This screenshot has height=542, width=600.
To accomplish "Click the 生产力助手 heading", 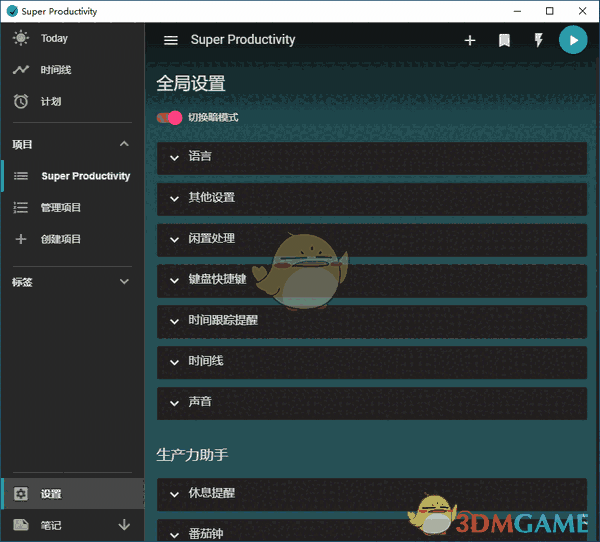I will click(x=192, y=455).
